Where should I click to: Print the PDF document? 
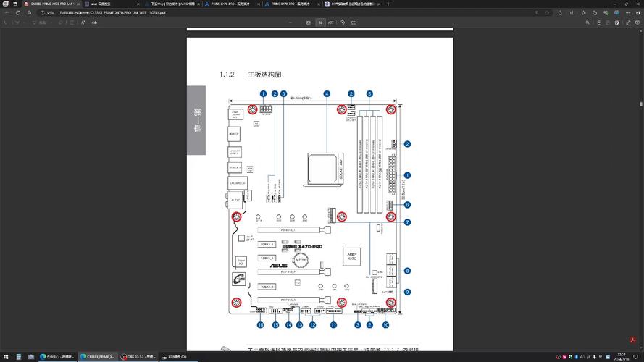click(x=599, y=22)
